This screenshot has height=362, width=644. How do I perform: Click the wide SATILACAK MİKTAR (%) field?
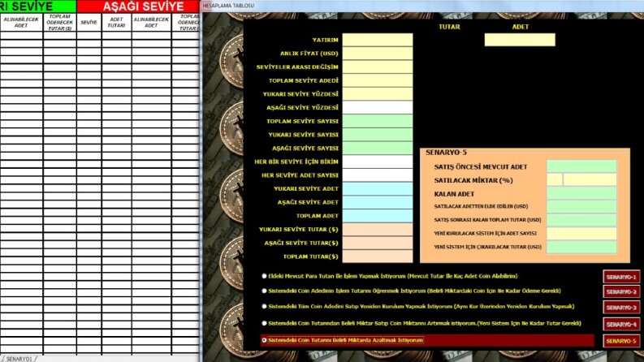(590, 179)
